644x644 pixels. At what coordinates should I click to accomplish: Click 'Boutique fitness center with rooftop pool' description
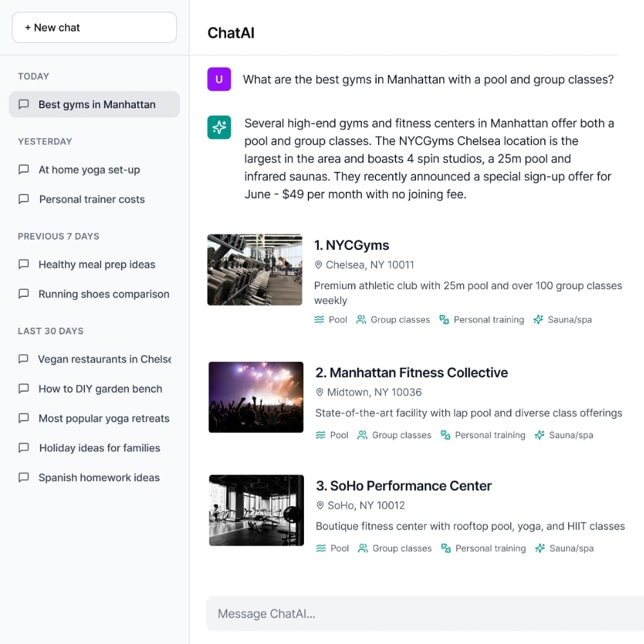pyautogui.click(x=470, y=527)
